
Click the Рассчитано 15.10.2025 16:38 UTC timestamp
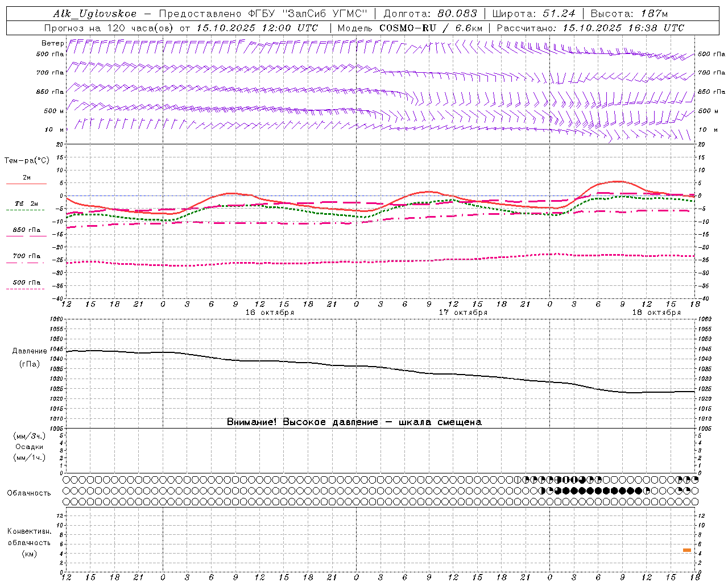pos(590,28)
